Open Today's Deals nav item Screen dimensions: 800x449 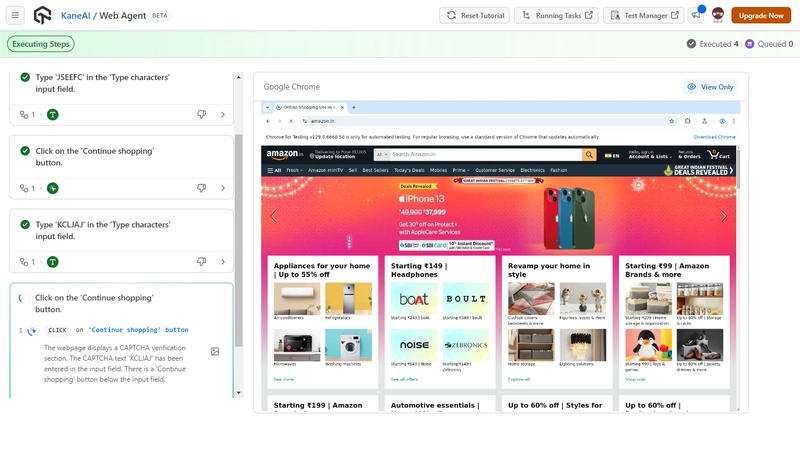(409, 170)
